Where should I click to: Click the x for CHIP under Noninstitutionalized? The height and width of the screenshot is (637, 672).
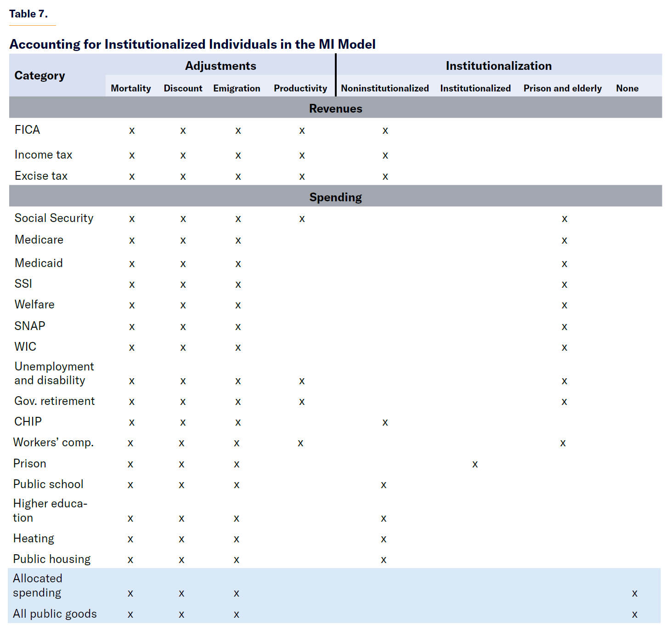[x=385, y=422]
